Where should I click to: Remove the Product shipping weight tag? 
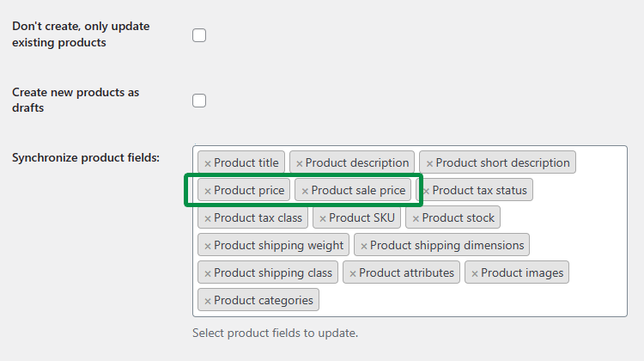(x=208, y=246)
